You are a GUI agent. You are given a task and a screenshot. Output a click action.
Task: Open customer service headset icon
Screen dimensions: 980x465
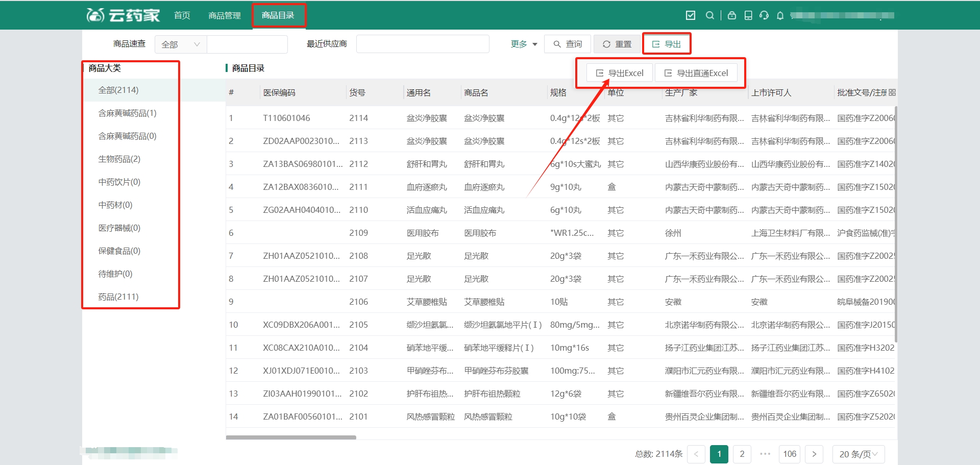tap(764, 15)
